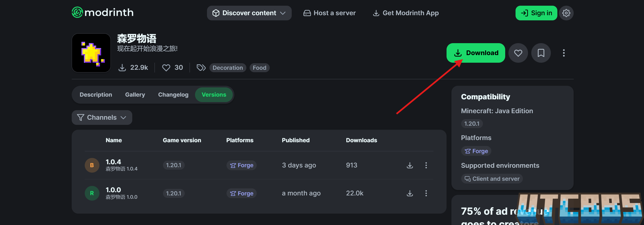The height and width of the screenshot is (225, 644).
Task: Expand Discover content dropdown
Action: point(249,13)
